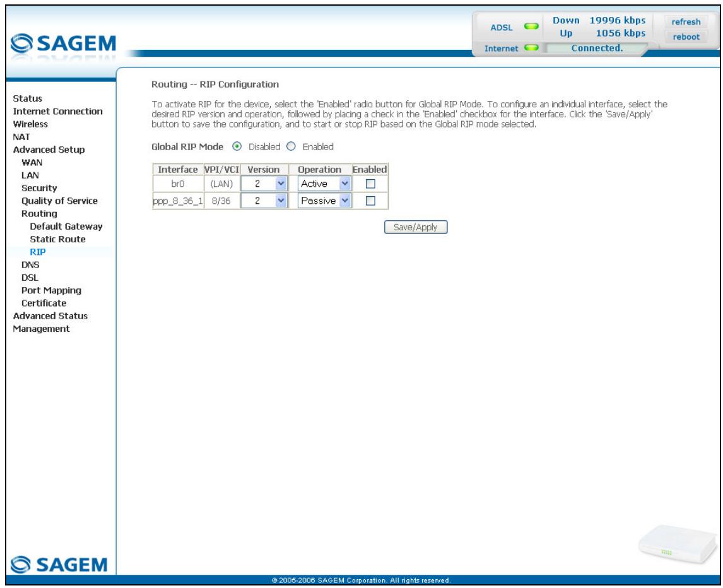Click the Internet green status LED
This screenshot has width=723, height=588.
coord(531,47)
